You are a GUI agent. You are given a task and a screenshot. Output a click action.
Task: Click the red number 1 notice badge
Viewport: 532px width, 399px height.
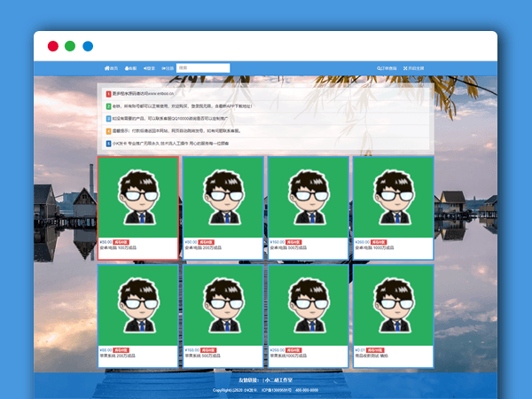[108, 93]
